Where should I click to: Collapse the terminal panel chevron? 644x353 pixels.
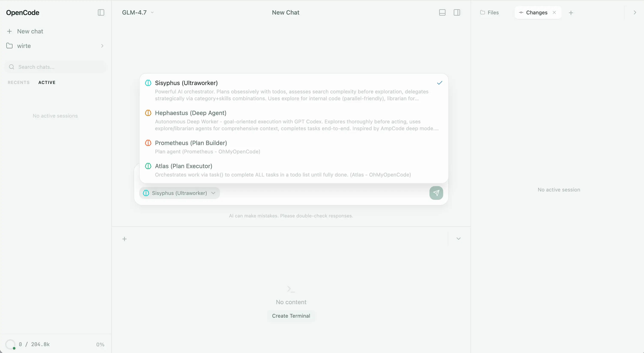pos(458,239)
